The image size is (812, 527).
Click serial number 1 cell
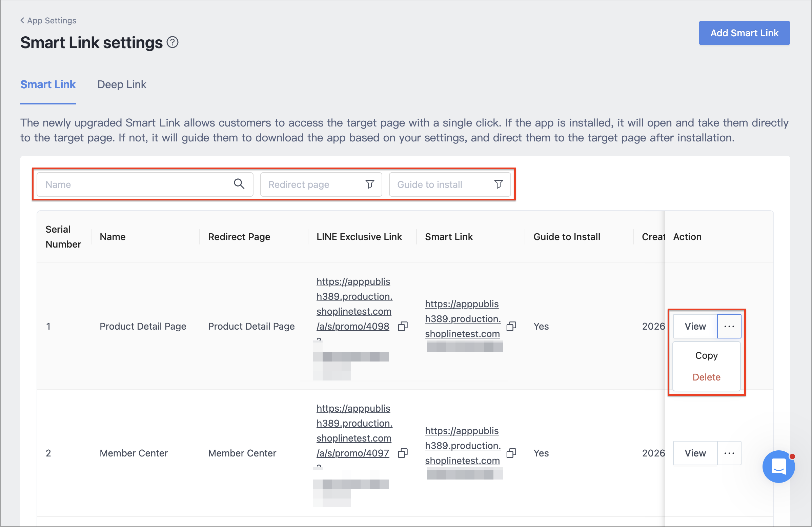click(48, 326)
